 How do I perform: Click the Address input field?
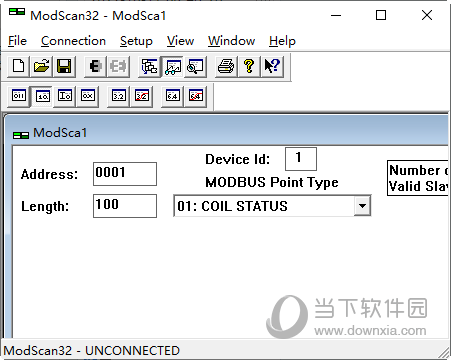click(125, 174)
